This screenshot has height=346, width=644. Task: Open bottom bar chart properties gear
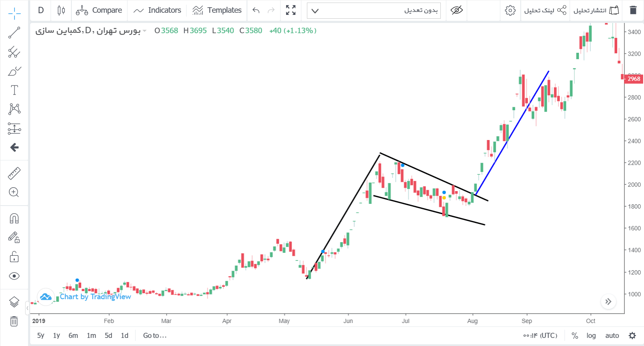(x=633, y=335)
